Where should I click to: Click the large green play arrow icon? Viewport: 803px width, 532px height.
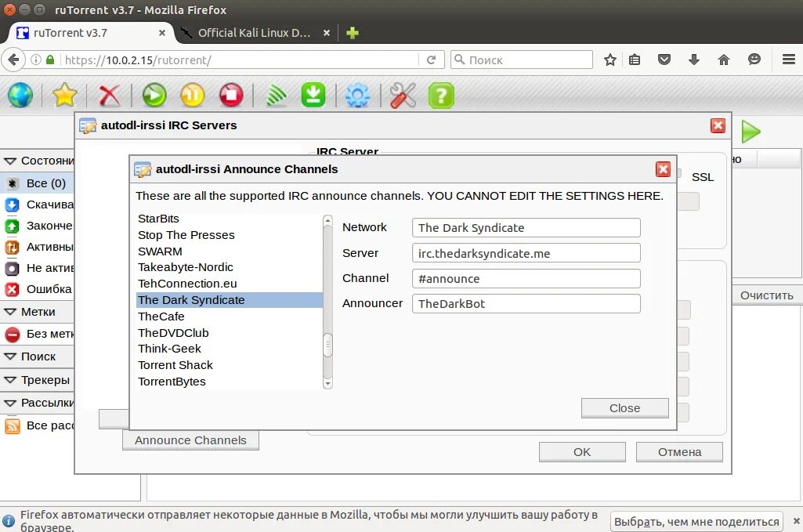pos(751,132)
